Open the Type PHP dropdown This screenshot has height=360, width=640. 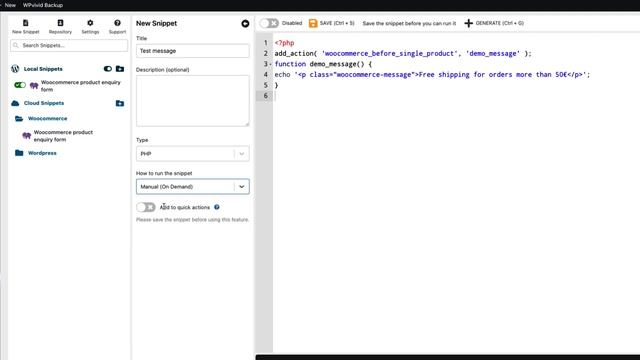coord(193,153)
